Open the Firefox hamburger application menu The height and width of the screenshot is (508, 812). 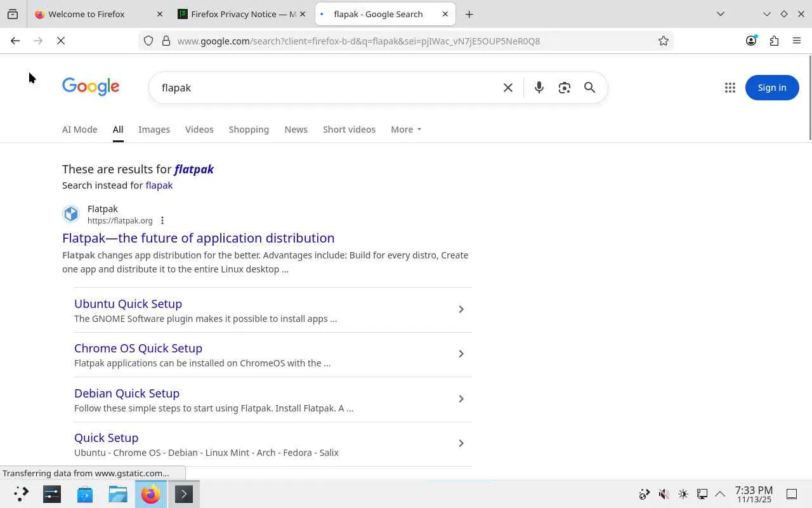pyautogui.click(x=797, y=41)
